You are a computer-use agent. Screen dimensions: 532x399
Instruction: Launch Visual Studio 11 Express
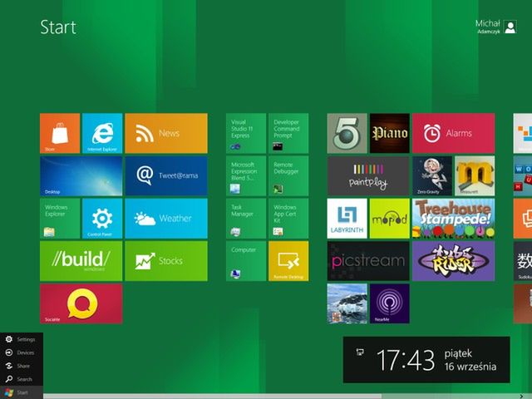pos(246,133)
